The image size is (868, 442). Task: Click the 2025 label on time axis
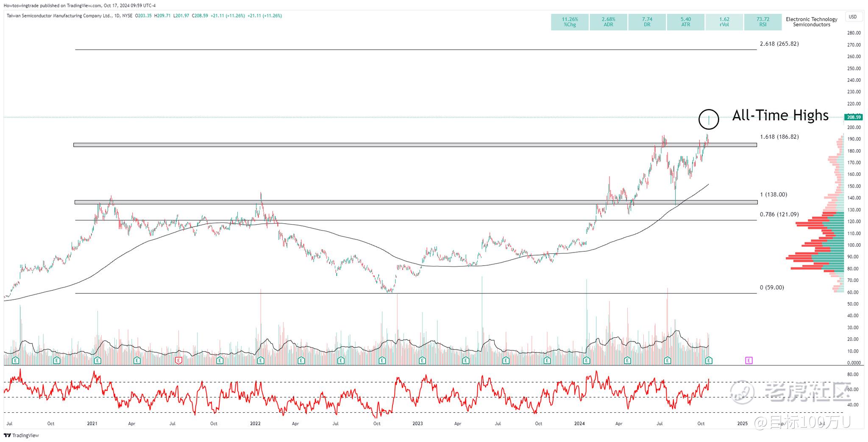[x=743, y=423]
